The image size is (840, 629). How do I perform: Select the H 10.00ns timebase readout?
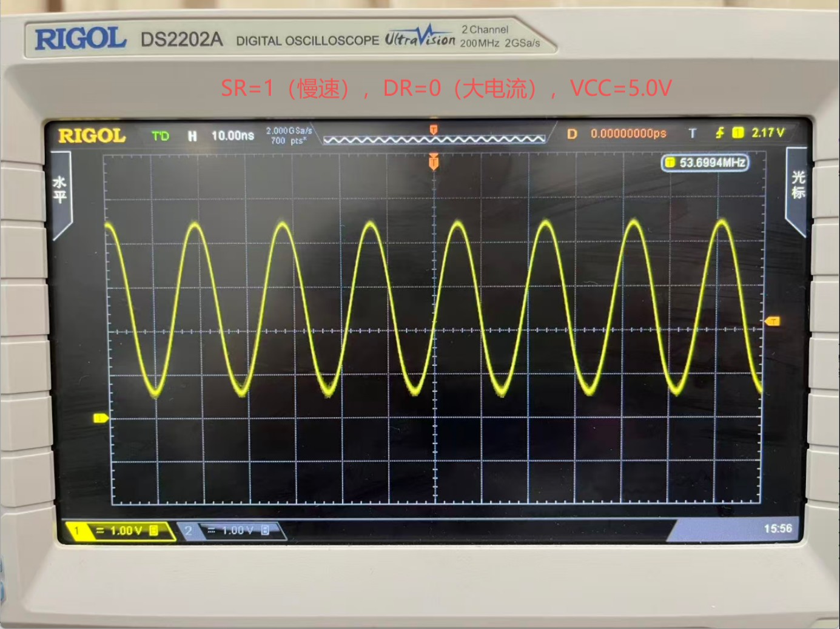221,136
